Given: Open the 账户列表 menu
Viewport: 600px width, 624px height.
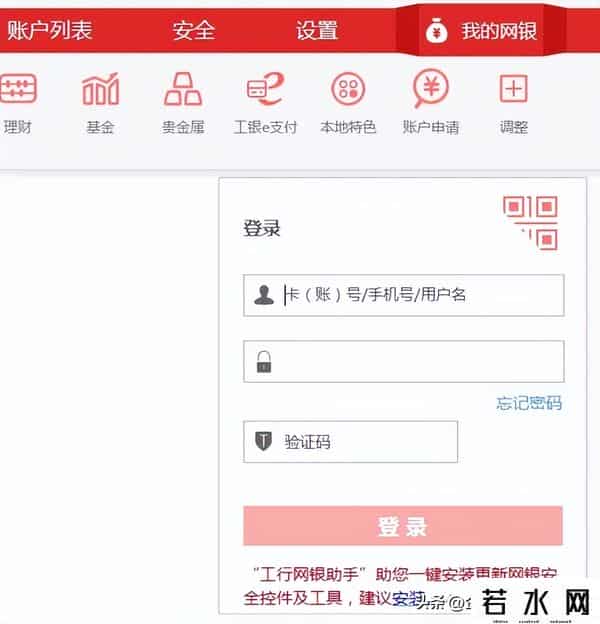Looking at the screenshot, I should pyautogui.click(x=50, y=30).
